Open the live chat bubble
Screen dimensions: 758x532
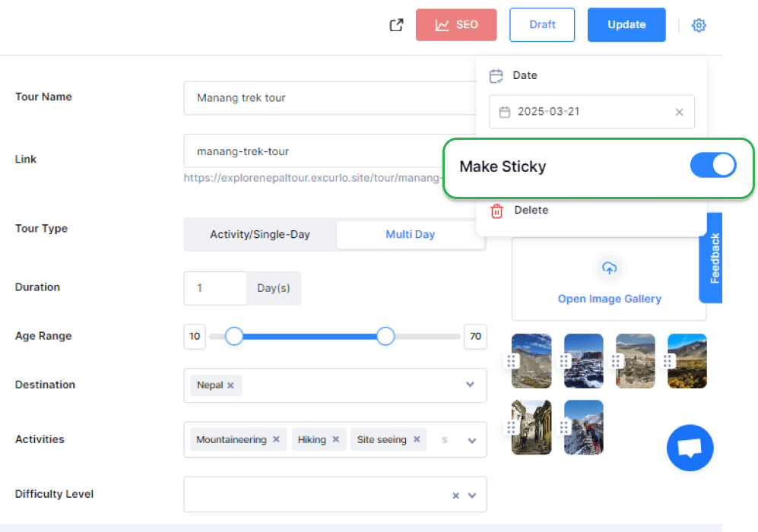[x=690, y=448]
